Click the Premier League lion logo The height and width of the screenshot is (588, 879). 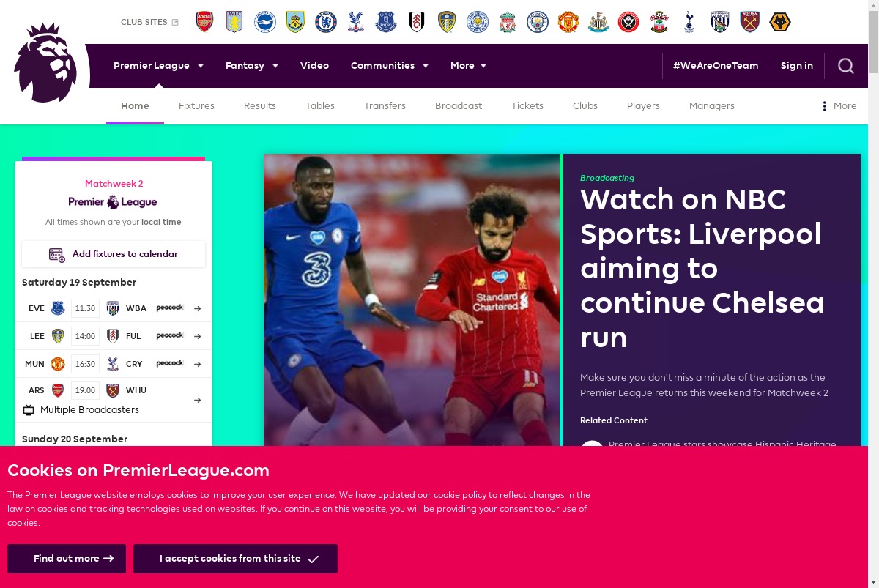click(x=45, y=63)
